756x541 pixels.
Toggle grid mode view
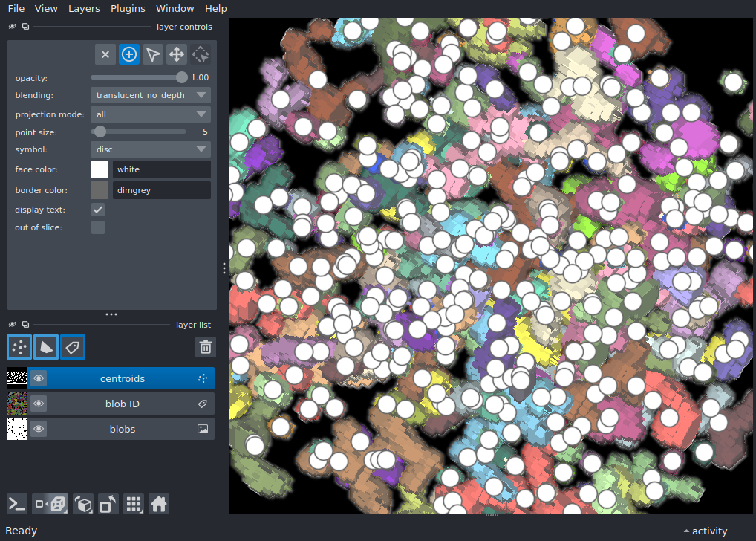(x=134, y=504)
